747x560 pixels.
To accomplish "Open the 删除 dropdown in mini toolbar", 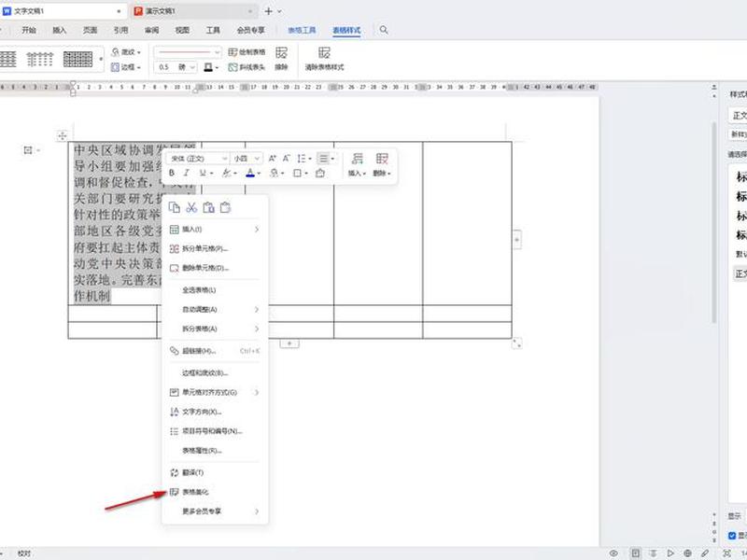I will (382, 165).
